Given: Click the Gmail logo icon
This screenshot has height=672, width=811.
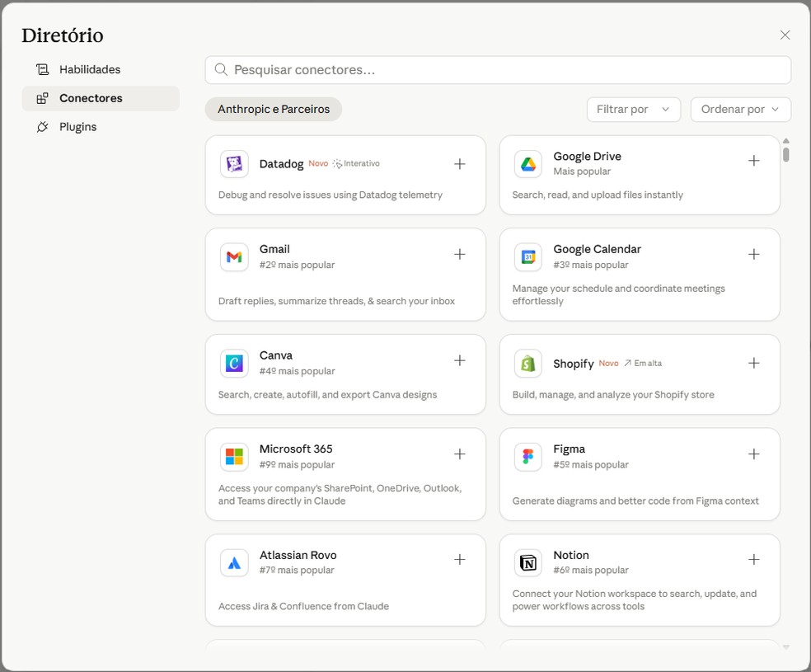Looking at the screenshot, I should tap(234, 257).
